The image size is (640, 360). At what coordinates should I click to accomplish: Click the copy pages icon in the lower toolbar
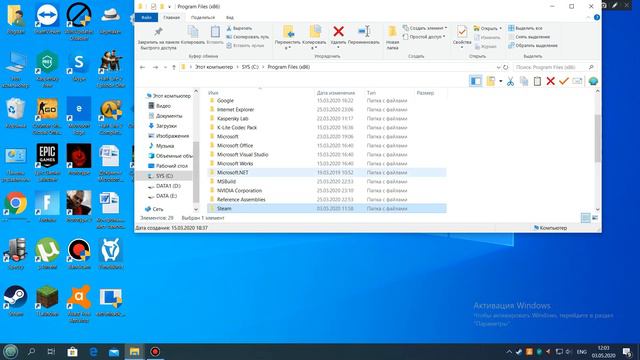click(x=524, y=81)
